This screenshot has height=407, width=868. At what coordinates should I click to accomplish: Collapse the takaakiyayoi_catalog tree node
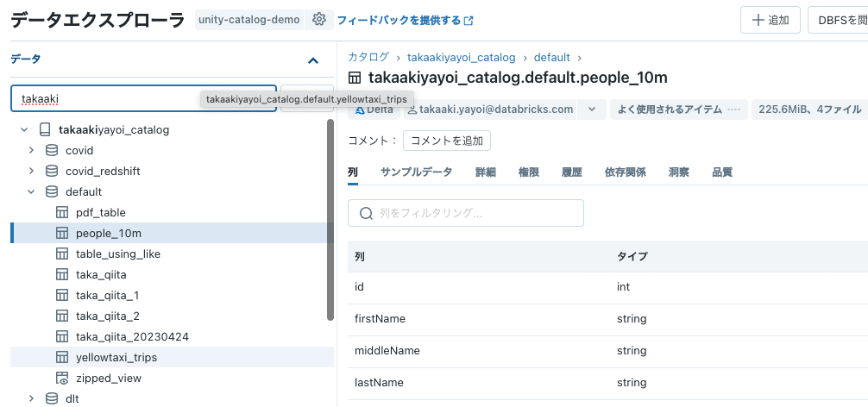pyautogui.click(x=24, y=130)
